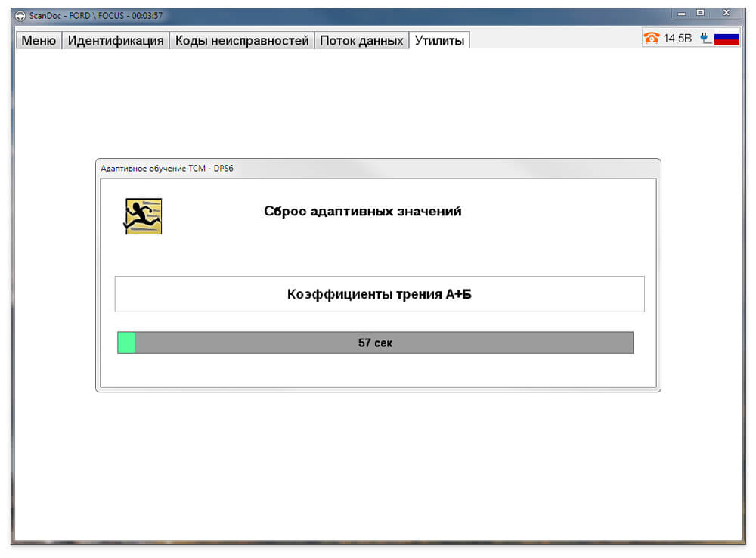Image resolution: width=756 pixels, height=558 pixels.
Task: Click the ScanDoc app icon in title bar
Action: pos(20,16)
